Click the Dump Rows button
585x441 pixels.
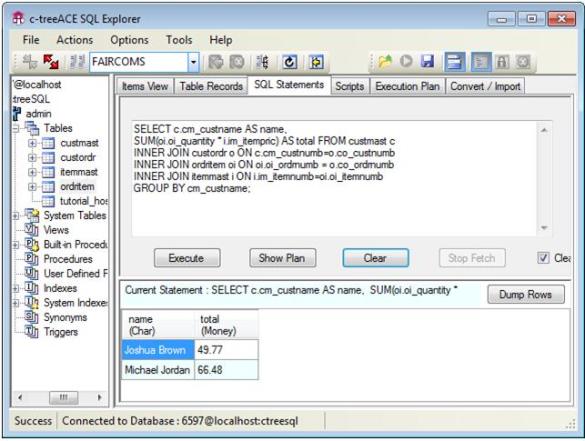(525, 294)
